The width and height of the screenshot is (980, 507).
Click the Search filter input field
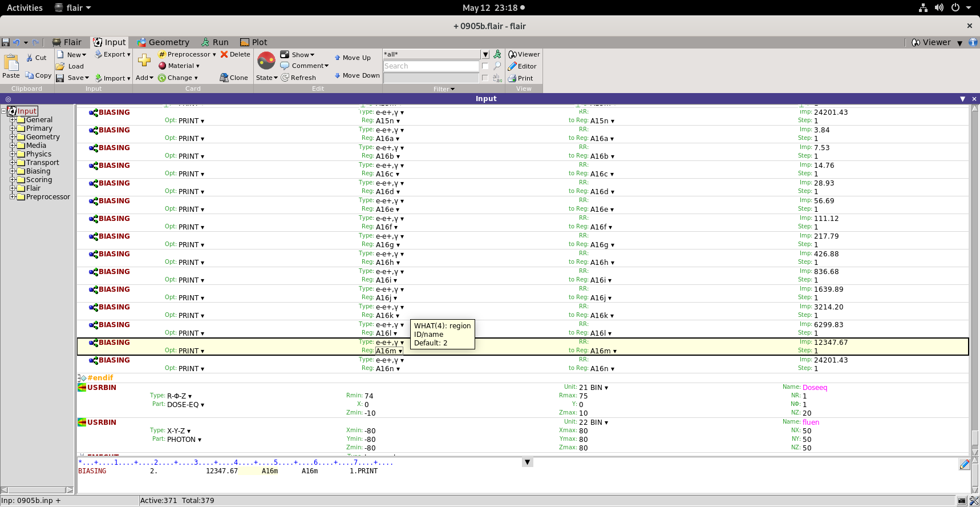click(431, 66)
